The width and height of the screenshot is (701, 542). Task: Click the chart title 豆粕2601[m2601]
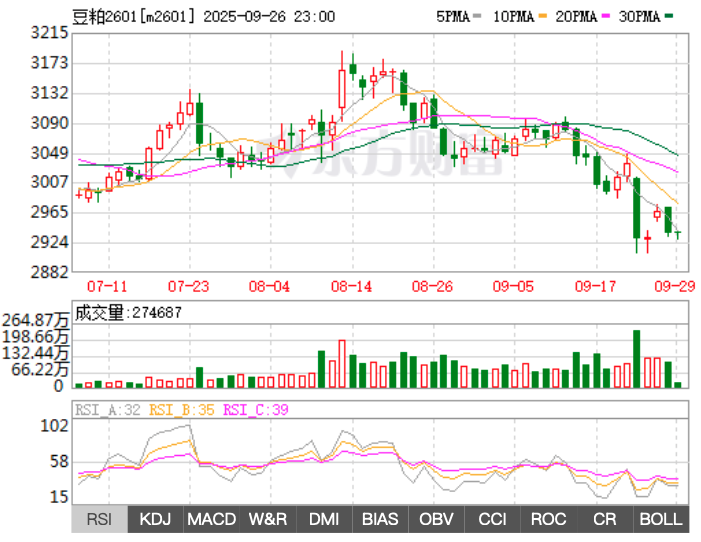[x=134, y=17]
